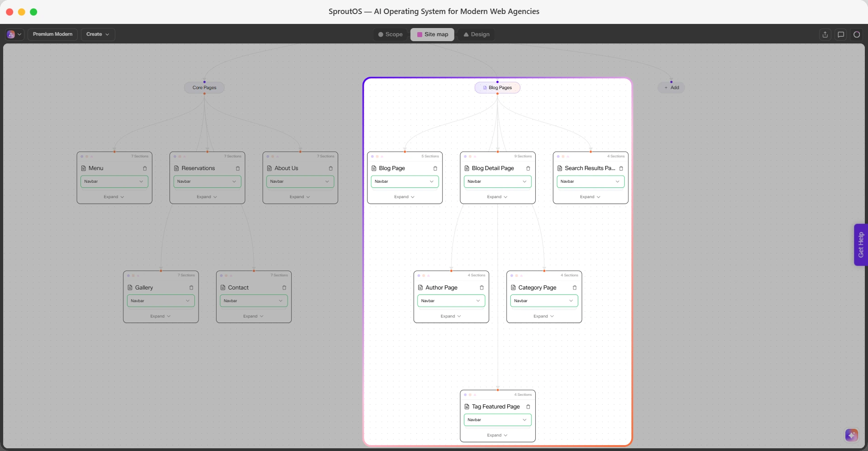Expand the Category Page card

tap(544, 316)
